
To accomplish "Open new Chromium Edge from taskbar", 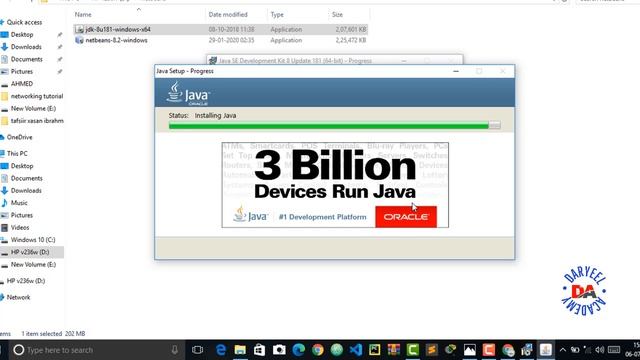I will point(298,350).
